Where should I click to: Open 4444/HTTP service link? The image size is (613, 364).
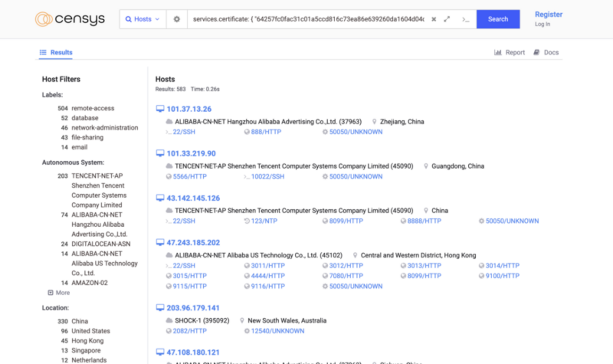coord(268,276)
